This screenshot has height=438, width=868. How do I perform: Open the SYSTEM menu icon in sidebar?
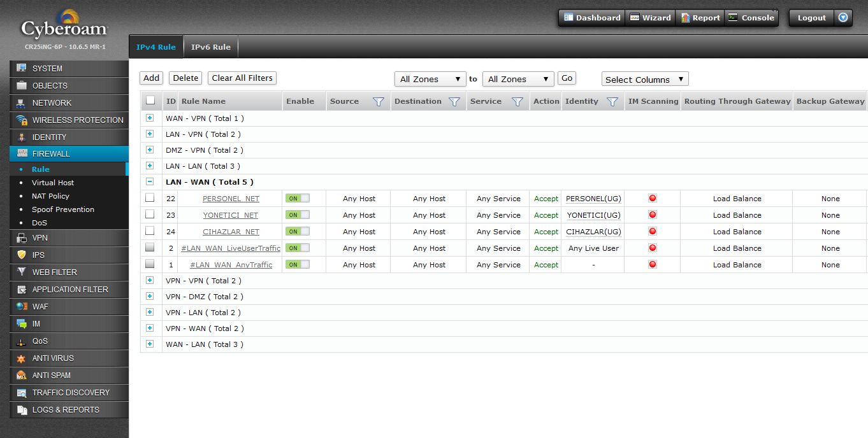coord(22,68)
